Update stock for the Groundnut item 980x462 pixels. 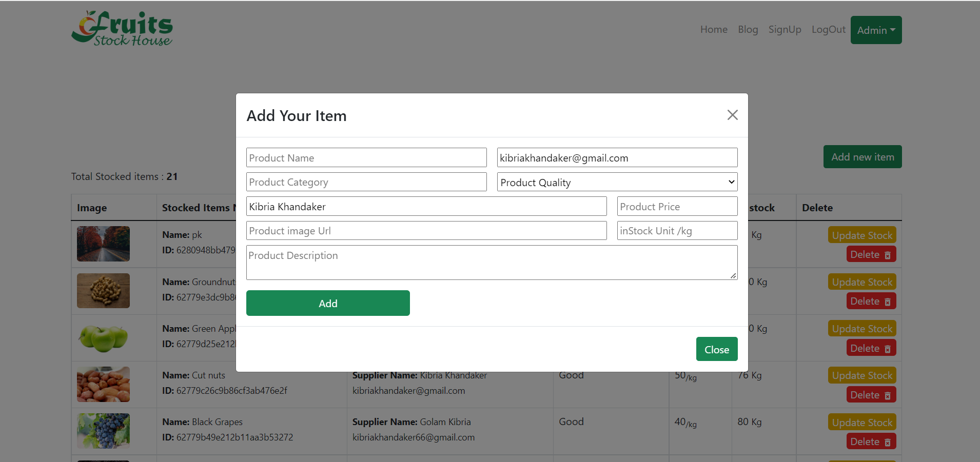coord(862,282)
